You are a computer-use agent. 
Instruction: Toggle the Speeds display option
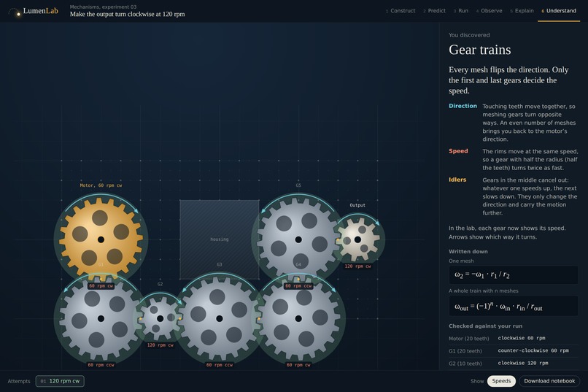(x=501, y=381)
